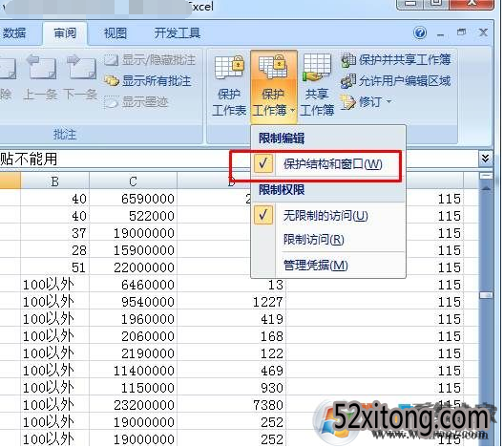Open the Excel help question mark icon
This screenshot has width=504, height=448.
[420, 32]
